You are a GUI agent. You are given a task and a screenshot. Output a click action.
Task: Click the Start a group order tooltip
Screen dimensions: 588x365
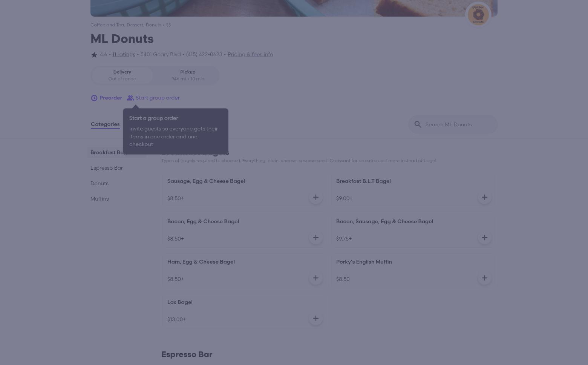click(x=176, y=131)
